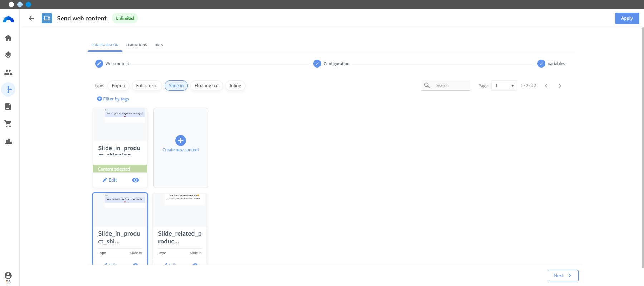Click the plus icon beside Filter by tags
644x286 pixels.
(x=99, y=99)
